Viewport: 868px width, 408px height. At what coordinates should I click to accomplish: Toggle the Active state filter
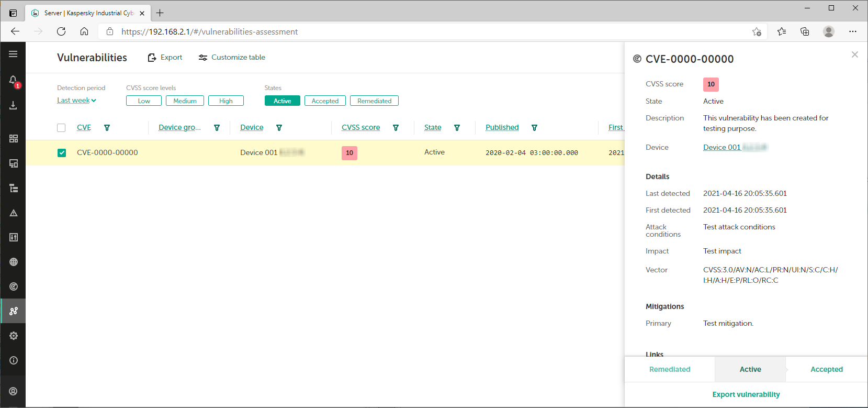point(282,101)
